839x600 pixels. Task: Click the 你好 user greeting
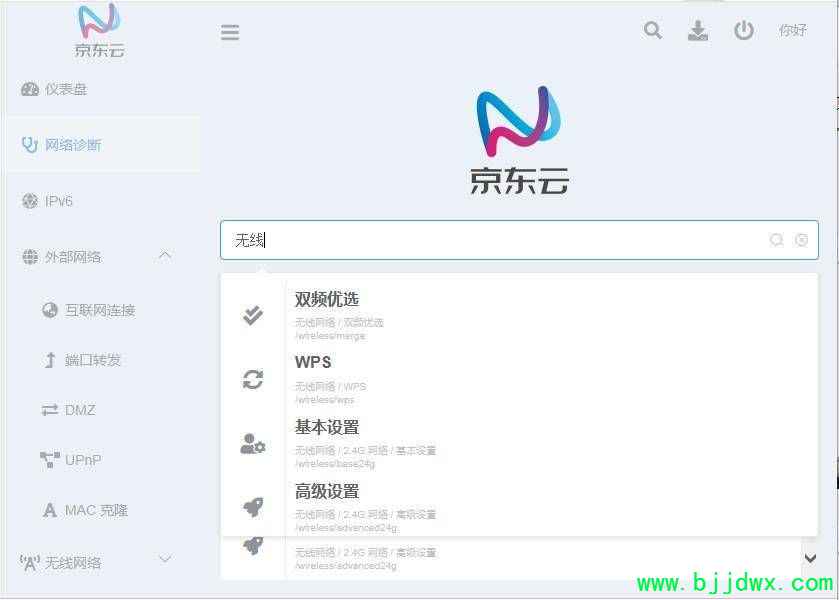point(792,31)
